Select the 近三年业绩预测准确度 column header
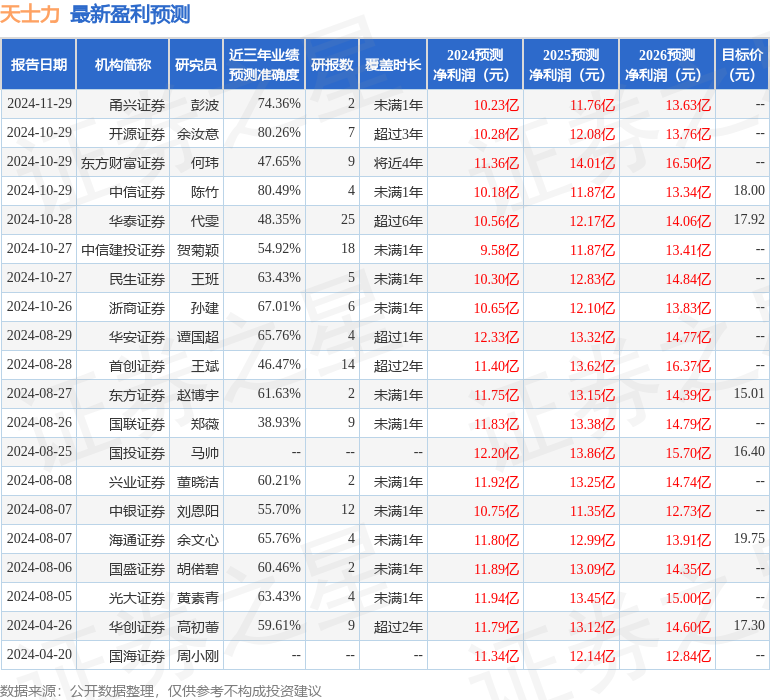This screenshot has height=700, width=770. point(264,65)
